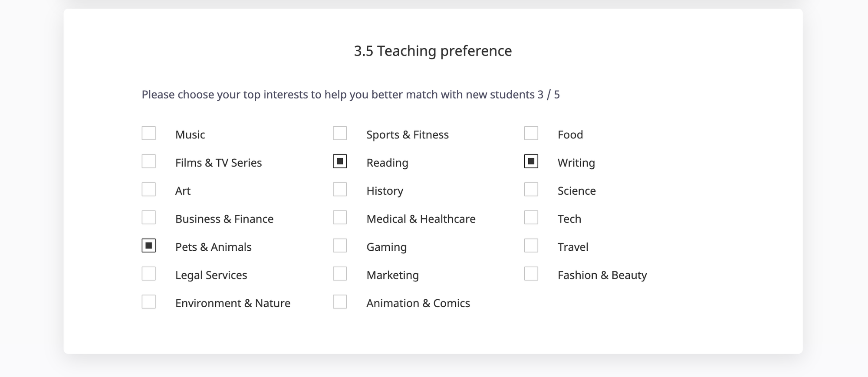Viewport: 868px width, 377px height.
Task: Enable the Legal Services checkbox
Action: tap(149, 274)
